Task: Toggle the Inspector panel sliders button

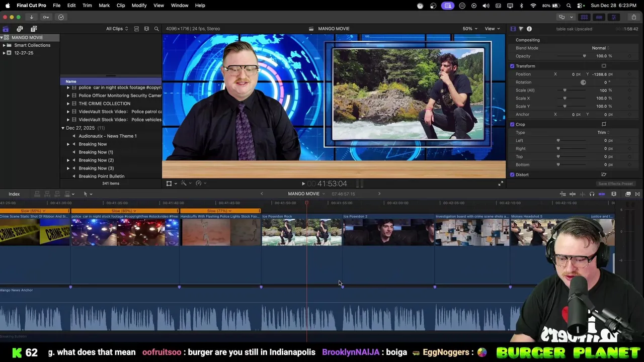Action: coord(613,17)
